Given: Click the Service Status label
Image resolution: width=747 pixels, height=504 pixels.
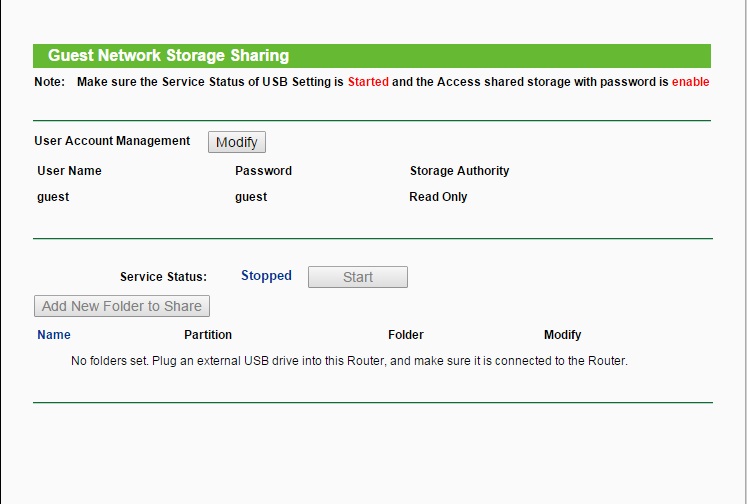Looking at the screenshot, I should 163,277.
